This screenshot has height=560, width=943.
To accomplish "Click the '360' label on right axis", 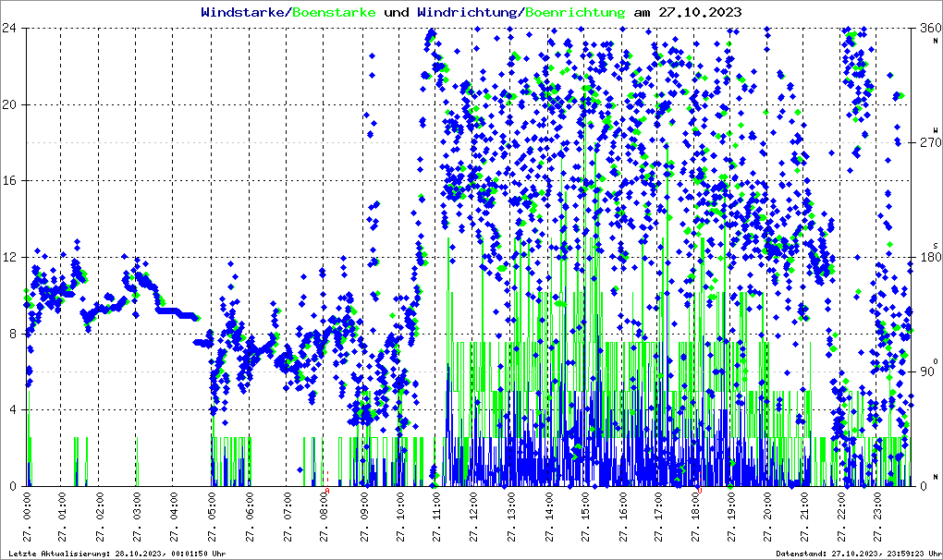I will (927, 29).
